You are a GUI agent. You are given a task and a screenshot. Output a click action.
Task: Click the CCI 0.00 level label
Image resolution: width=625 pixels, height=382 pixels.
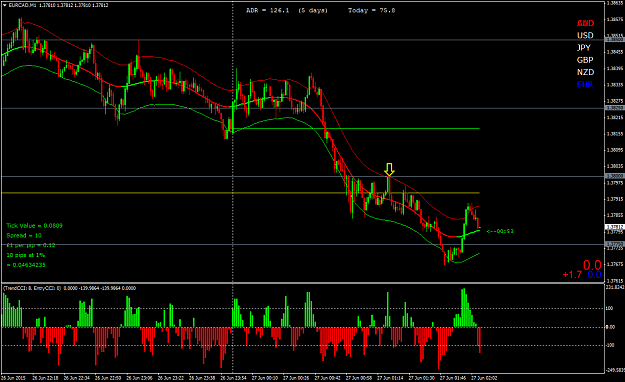[610, 327]
